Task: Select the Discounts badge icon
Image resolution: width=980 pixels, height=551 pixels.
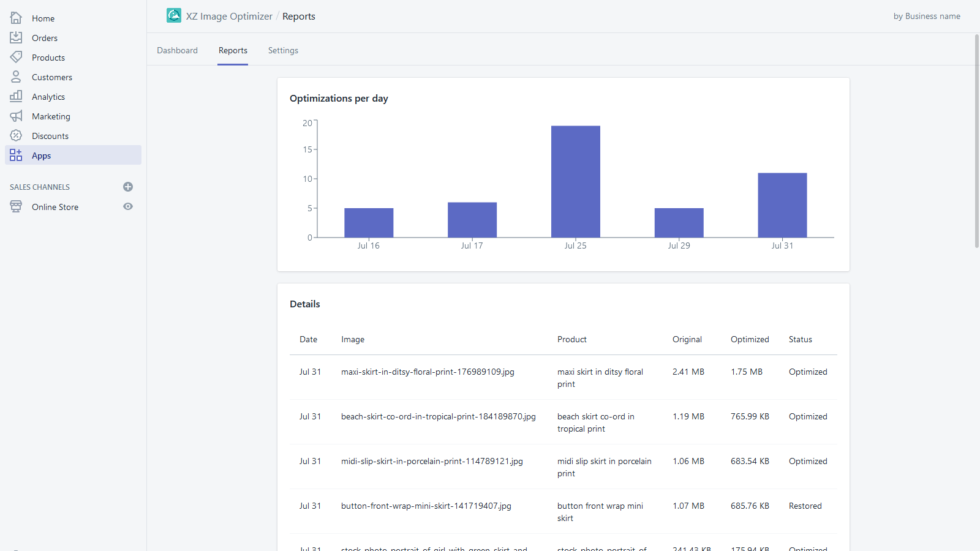Action: click(16, 135)
